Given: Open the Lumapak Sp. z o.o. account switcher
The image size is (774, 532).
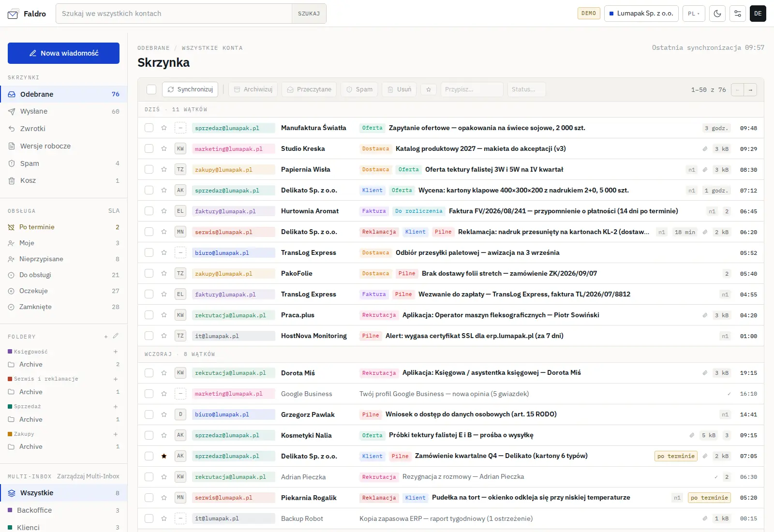Looking at the screenshot, I should tap(641, 14).
